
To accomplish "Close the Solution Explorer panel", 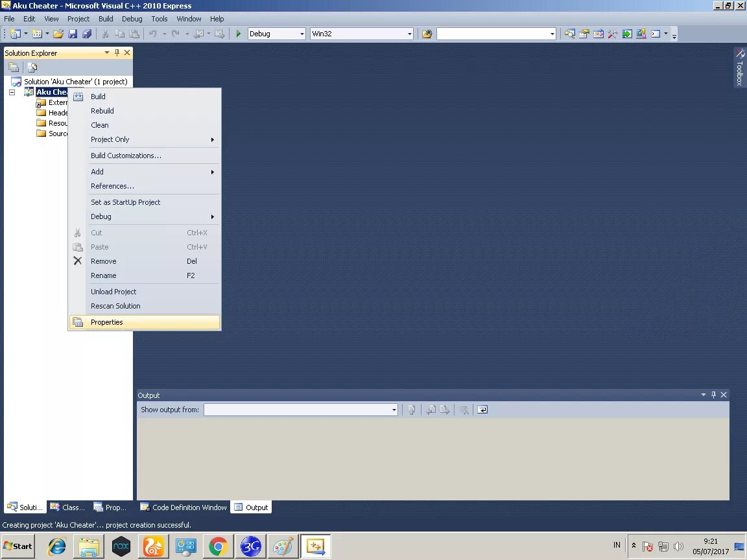I will pyautogui.click(x=127, y=53).
